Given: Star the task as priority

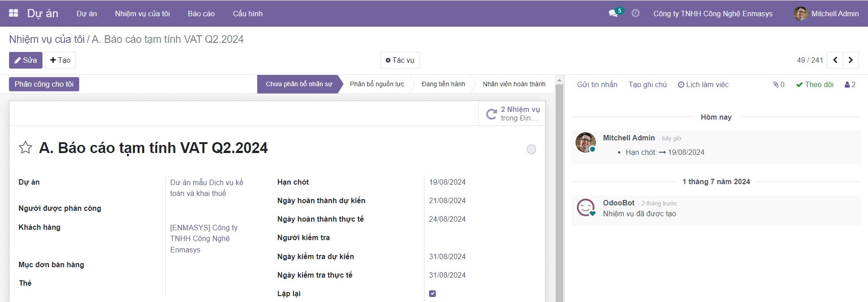Looking at the screenshot, I should tap(25, 148).
